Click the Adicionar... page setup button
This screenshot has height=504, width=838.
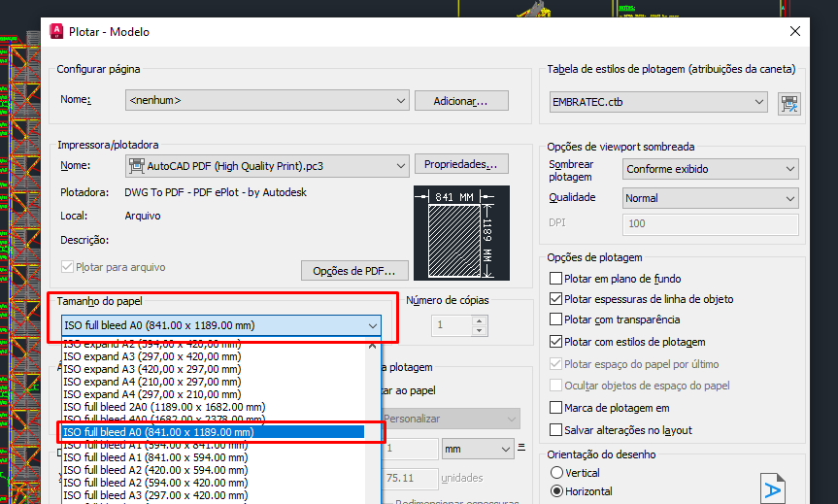(x=461, y=100)
